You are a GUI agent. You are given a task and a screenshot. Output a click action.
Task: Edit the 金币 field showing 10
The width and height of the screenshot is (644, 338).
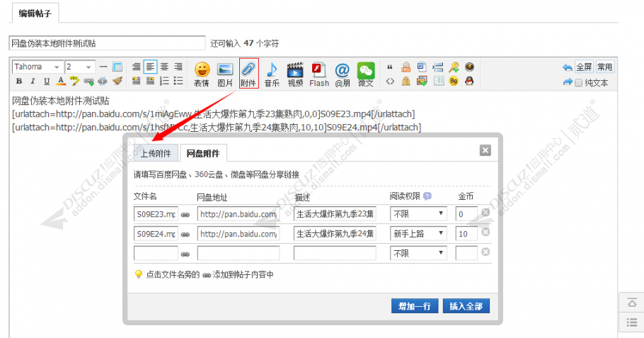(466, 234)
